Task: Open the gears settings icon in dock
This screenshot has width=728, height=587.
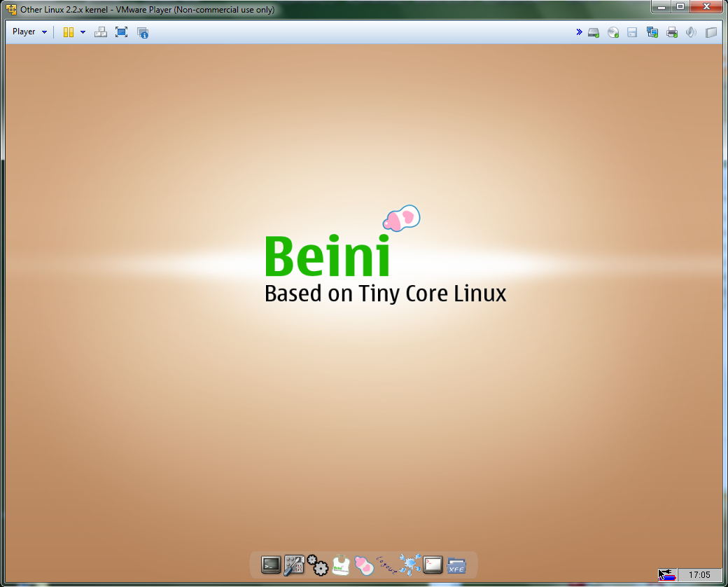Action: coord(317,565)
